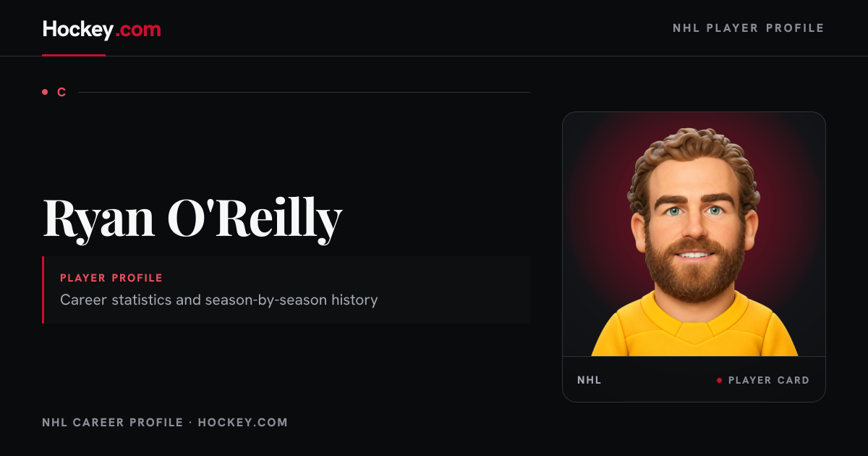Click HOCKEY.COM in the footer
Viewport: 868px width, 456px height.
pos(243,422)
